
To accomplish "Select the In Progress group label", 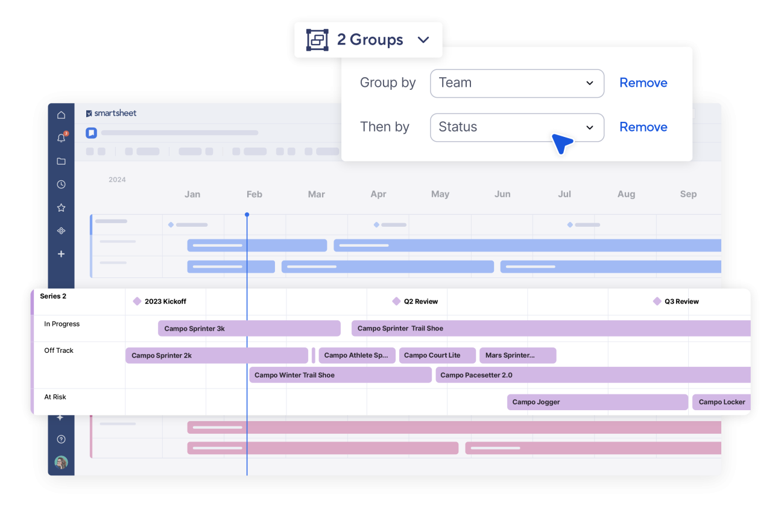I will coord(62,324).
